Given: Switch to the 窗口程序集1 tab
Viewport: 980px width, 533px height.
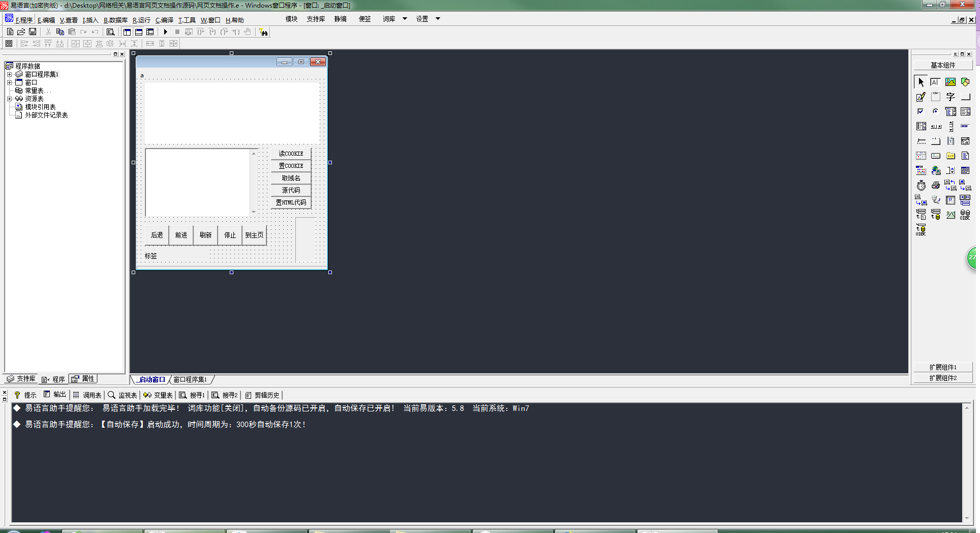Looking at the screenshot, I should coord(190,379).
